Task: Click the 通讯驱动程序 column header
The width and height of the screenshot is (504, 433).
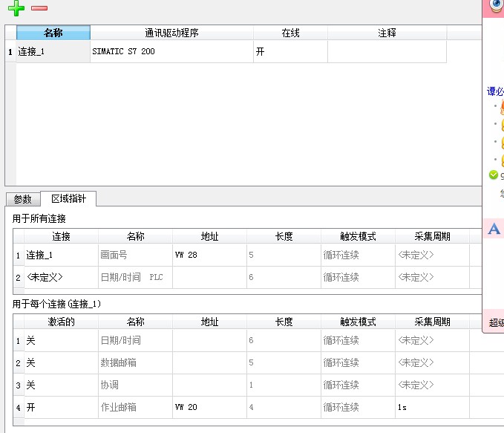Action: click(x=171, y=33)
